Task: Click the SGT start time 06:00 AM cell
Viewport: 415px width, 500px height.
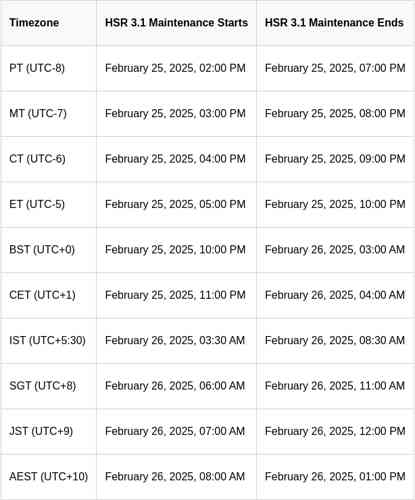Action: 175,386
